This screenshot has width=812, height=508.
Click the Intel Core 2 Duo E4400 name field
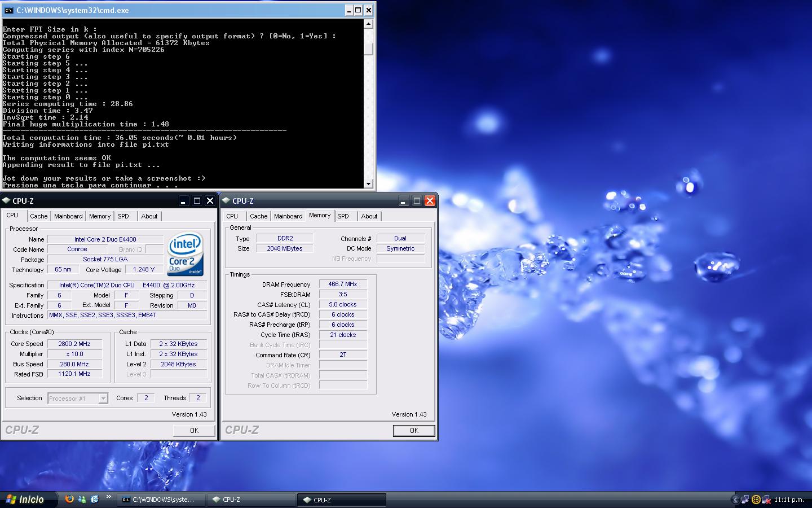[105, 239]
